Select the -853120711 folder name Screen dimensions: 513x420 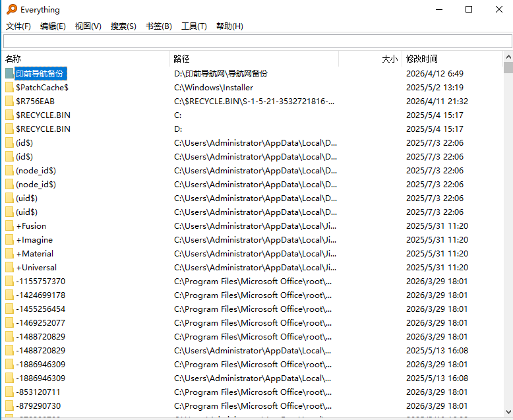(38, 392)
